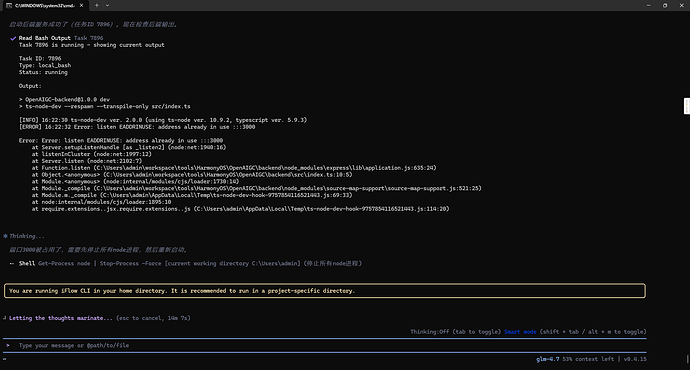Click the 'at Server.setupListenHandle' stack line
This screenshot has height=370, width=690.
[x=128, y=147]
